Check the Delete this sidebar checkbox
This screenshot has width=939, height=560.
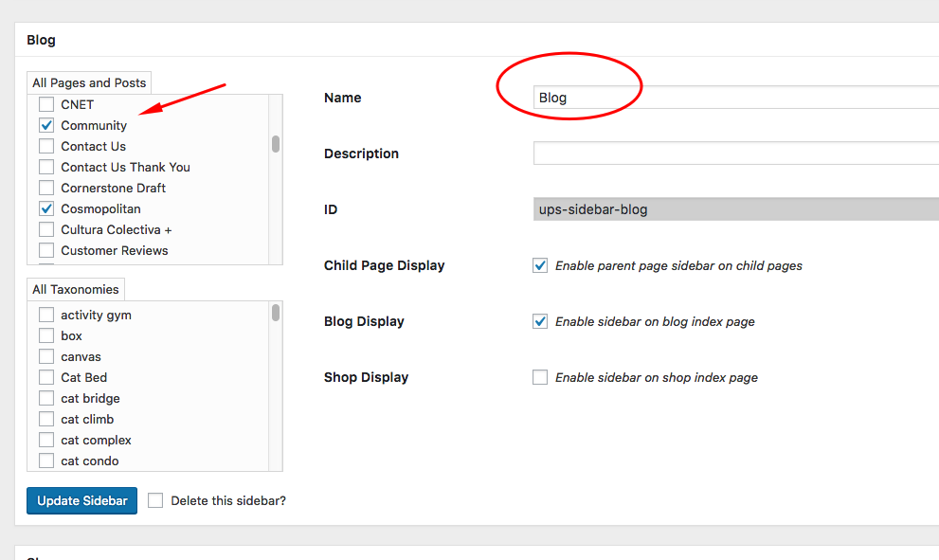[x=155, y=500]
